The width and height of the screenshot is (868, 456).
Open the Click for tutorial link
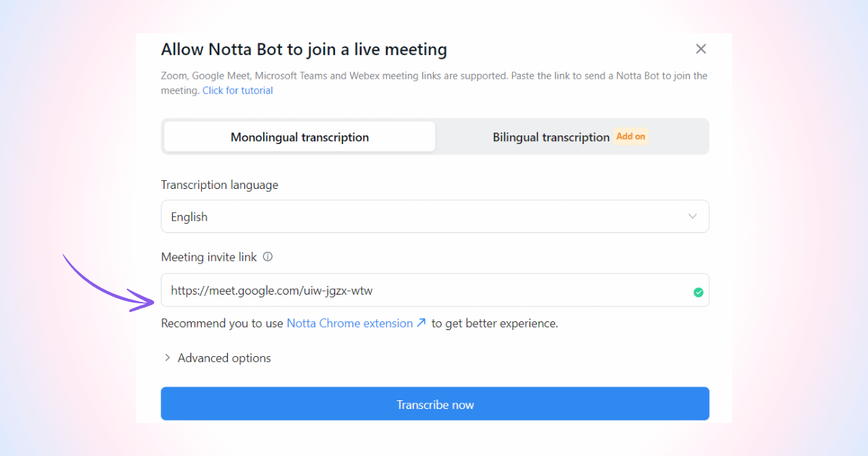pyautogui.click(x=238, y=90)
